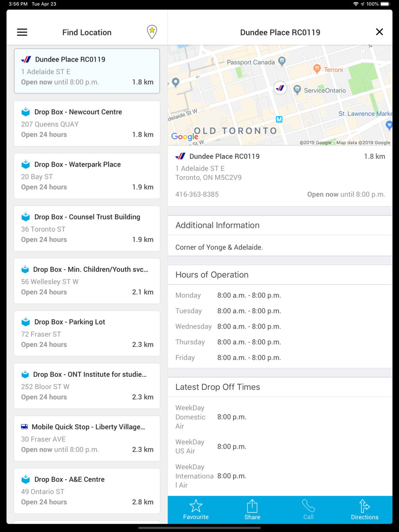399x532 pixels.
Task: Tap the ServiceOntario map pin
Action: [x=297, y=90]
